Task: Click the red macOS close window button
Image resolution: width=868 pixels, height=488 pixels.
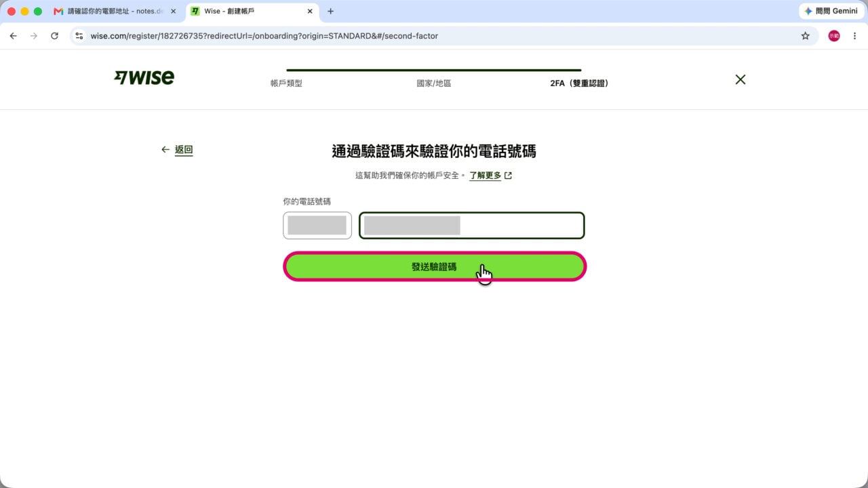Action: tap(12, 12)
